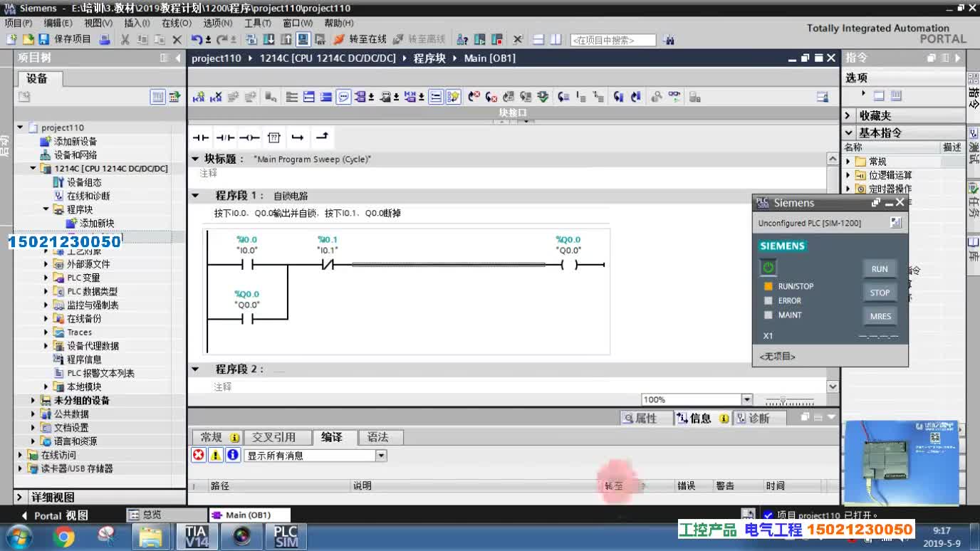The image size is (980, 551).
Task: Toggle the warning messages filter
Action: 214,454
